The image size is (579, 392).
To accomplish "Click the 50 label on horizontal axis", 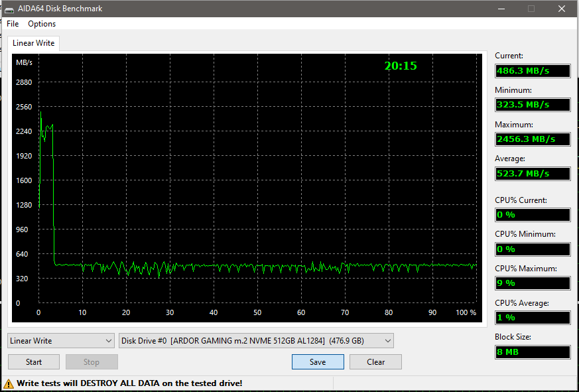I will coord(257,312).
